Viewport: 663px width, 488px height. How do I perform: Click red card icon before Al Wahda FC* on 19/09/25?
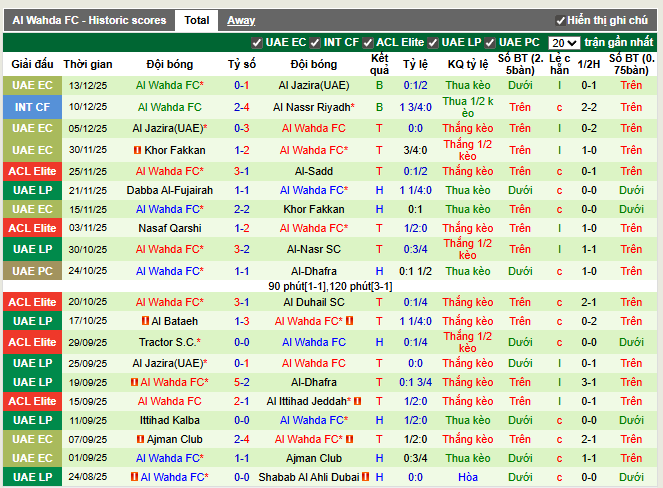(x=134, y=382)
